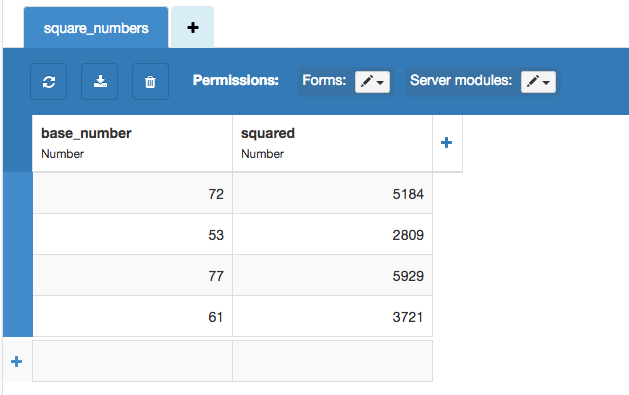Image resolution: width=629 pixels, height=395 pixels.
Task: Click the squared column header
Action: pos(332,143)
